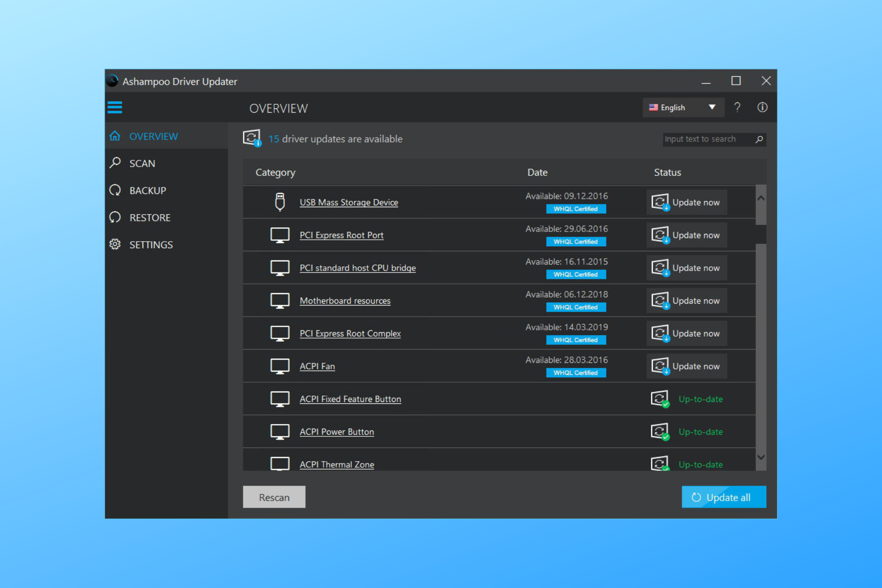The image size is (882, 588).
Task: Click 'Available: 06.12.2018' date text
Action: click(x=567, y=294)
